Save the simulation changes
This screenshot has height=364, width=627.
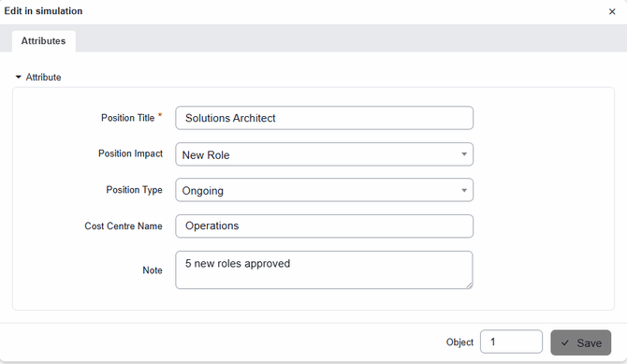(x=580, y=342)
